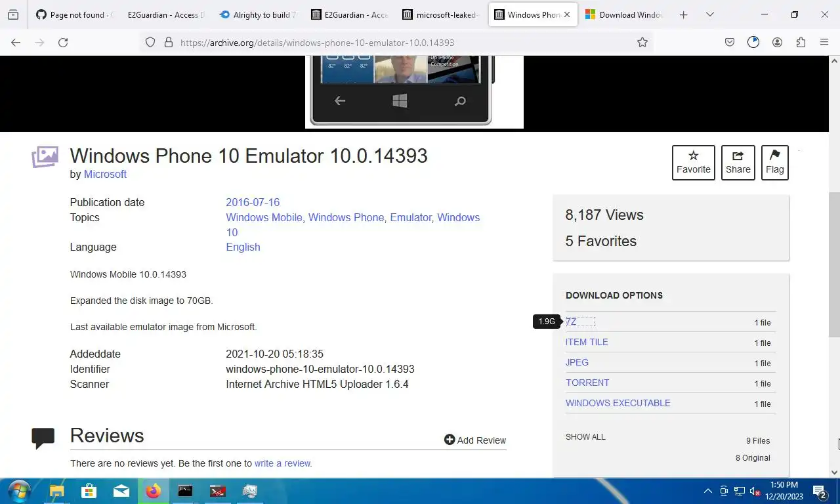The image size is (840, 504).
Task: Open the Firefox account icon
Action: [x=777, y=42]
